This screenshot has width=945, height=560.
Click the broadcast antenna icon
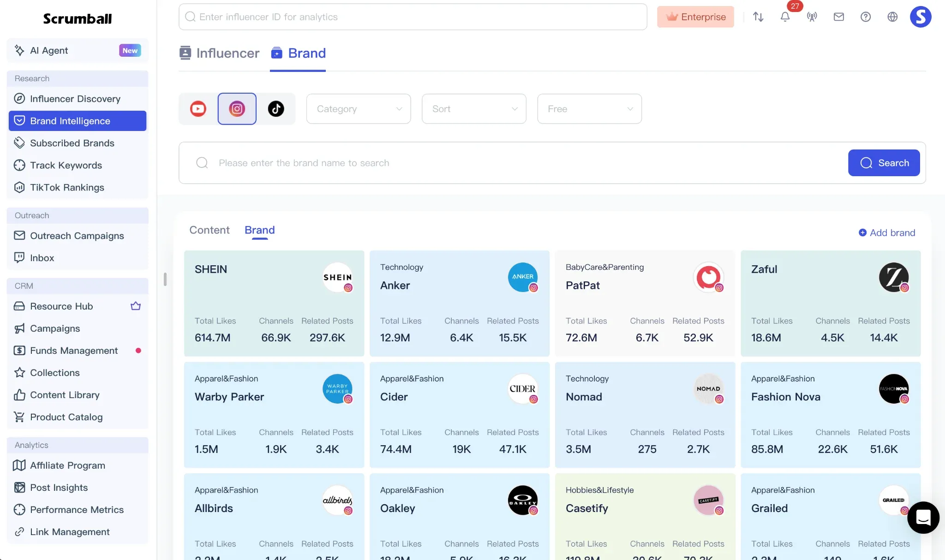coord(812,17)
